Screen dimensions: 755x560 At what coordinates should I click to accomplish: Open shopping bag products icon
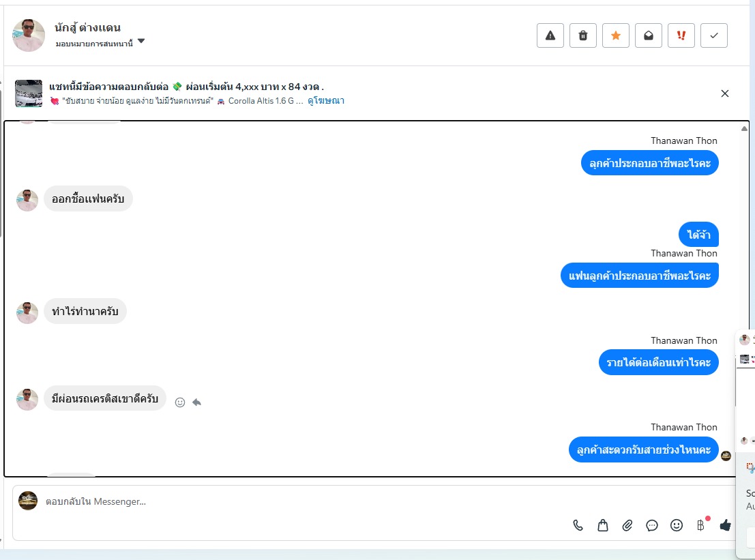pyautogui.click(x=602, y=525)
